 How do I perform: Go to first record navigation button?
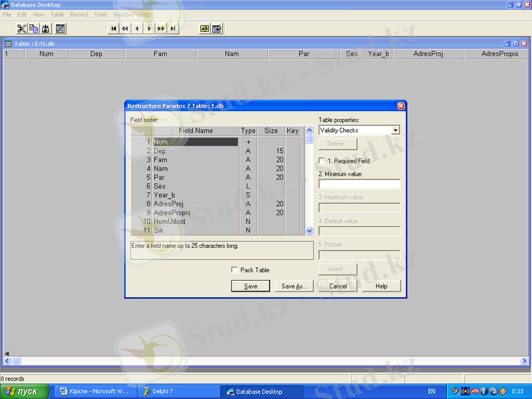click(x=113, y=29)
